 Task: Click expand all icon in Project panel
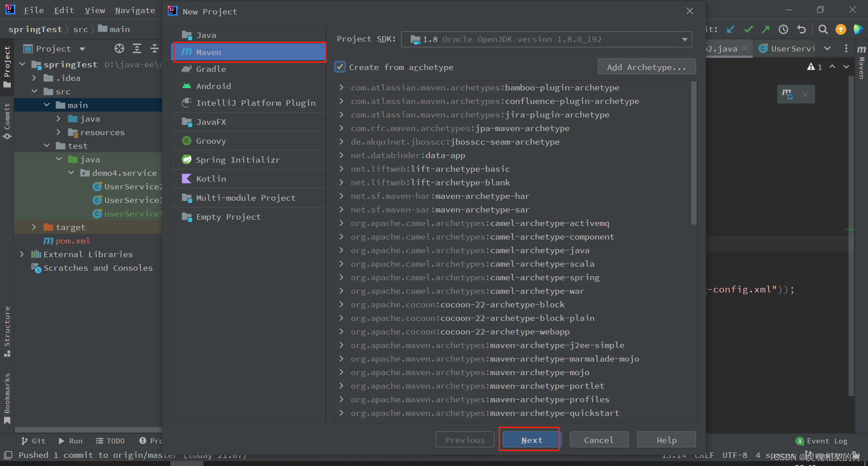tap(137, 48)
